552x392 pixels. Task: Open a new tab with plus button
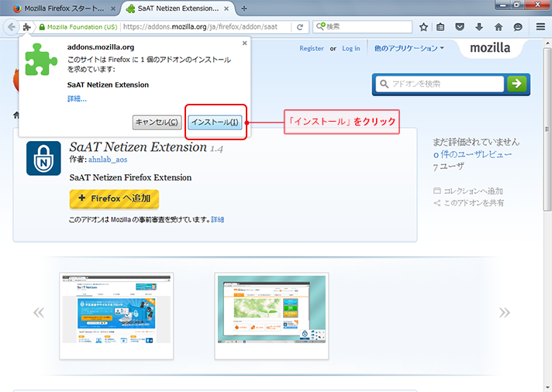(244, 9)
